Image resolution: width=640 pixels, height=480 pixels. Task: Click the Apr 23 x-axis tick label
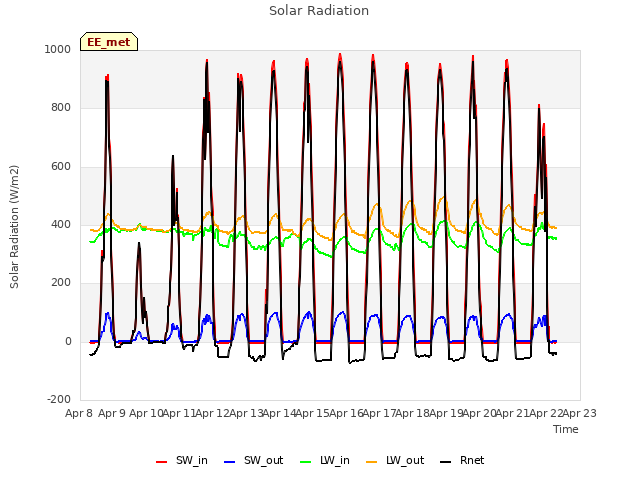tap(580, 413)
